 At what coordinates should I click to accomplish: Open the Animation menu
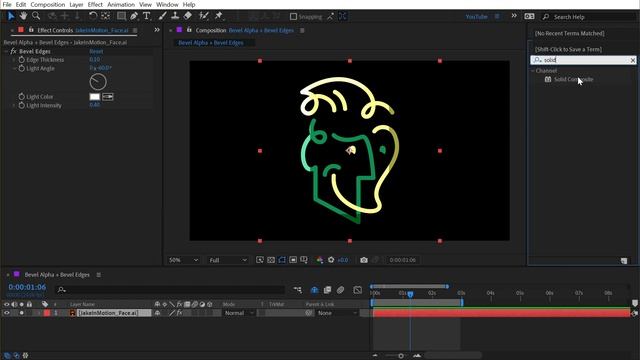pyautogui.click(x=121, y=4)
